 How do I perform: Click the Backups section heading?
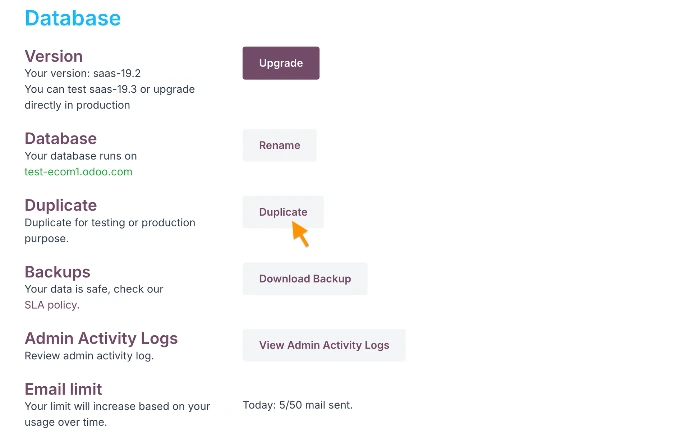pyautogui.click(x=57, y=272)
